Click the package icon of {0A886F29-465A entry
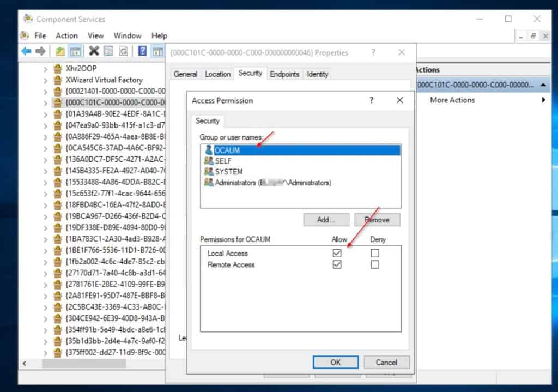558x392 pixels. click(58, 137)
